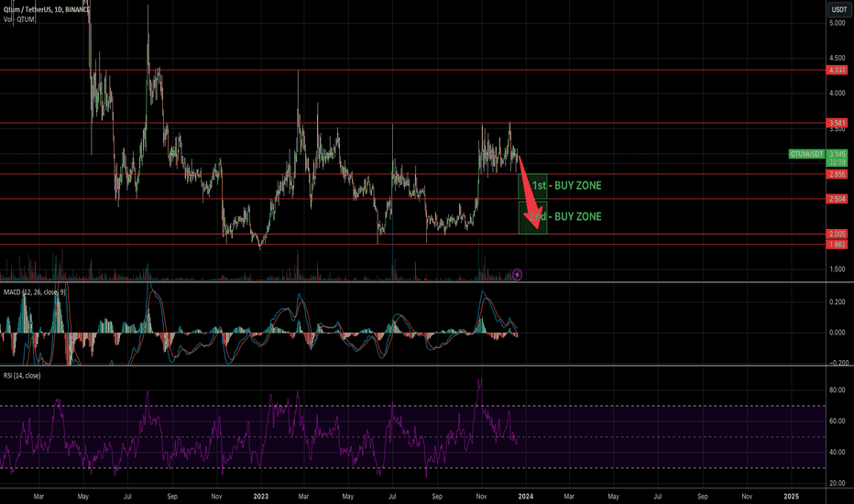Click the 1.862 red price label
Screen dimensions: 854x504
point(837,245)
